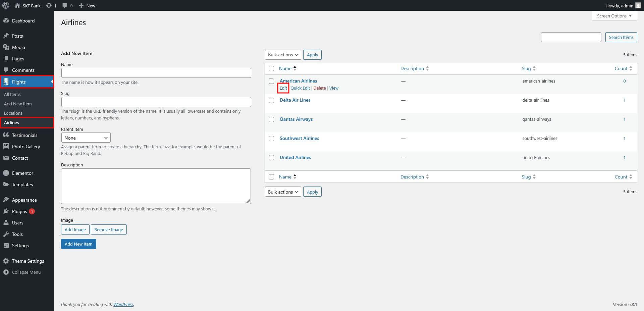Click the Search Items button
Image resolution: width=644 pixels, height=311 pixels.
621,37
